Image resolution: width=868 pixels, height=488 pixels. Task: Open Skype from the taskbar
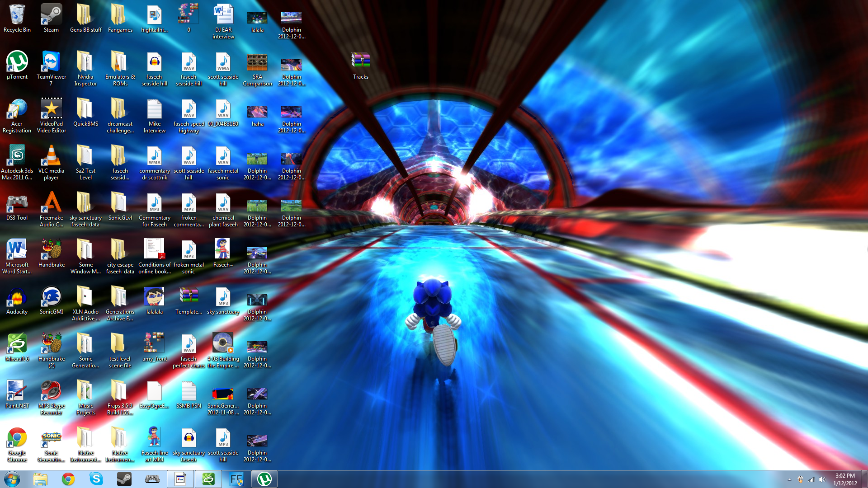tap(96, 479)
